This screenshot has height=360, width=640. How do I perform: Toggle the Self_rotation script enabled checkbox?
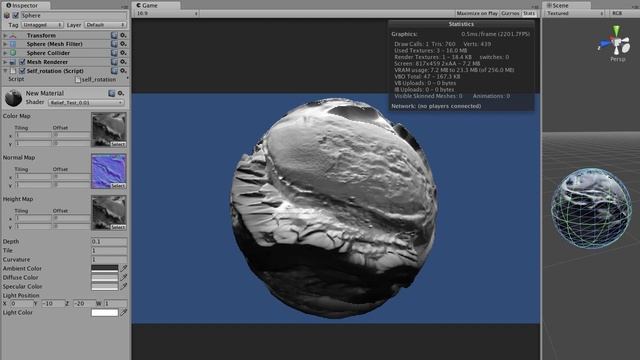[x=22, y=71]
